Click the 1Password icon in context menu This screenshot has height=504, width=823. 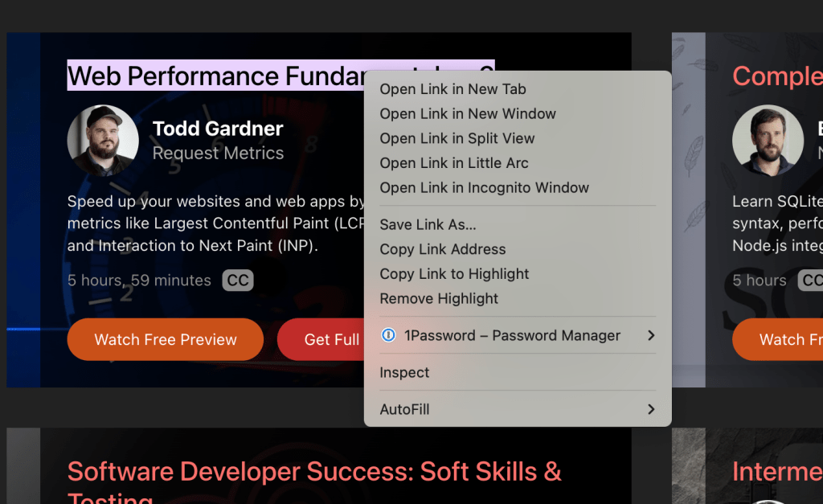(x=389, y=335)
